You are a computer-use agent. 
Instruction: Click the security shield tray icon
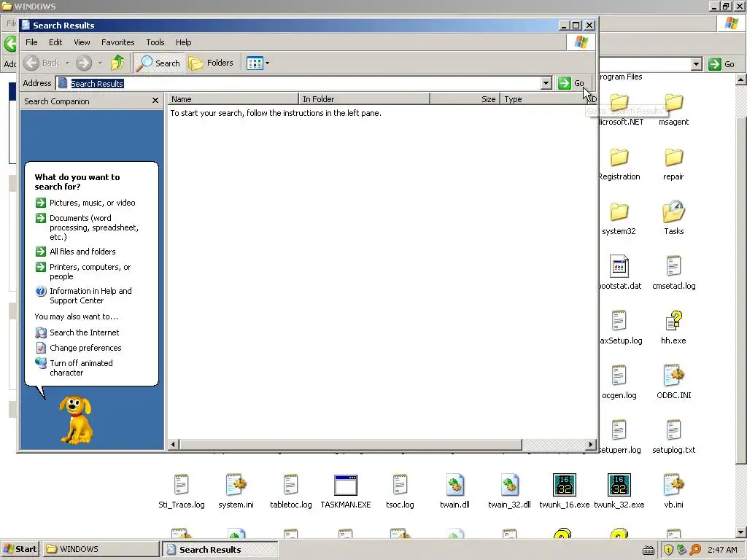point(668,550)
